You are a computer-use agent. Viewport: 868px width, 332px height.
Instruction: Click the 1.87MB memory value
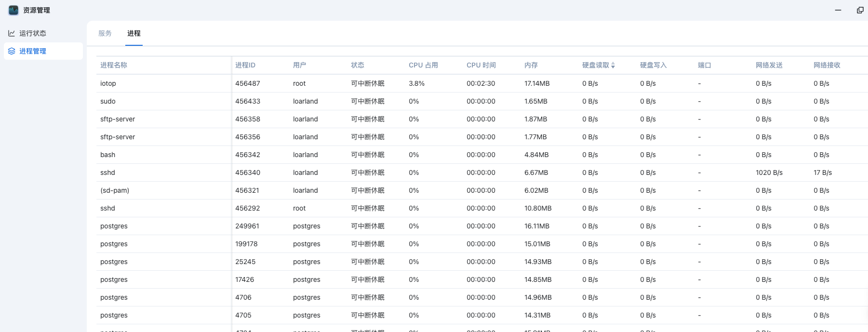pyautogui.click(x=536, y=119)
